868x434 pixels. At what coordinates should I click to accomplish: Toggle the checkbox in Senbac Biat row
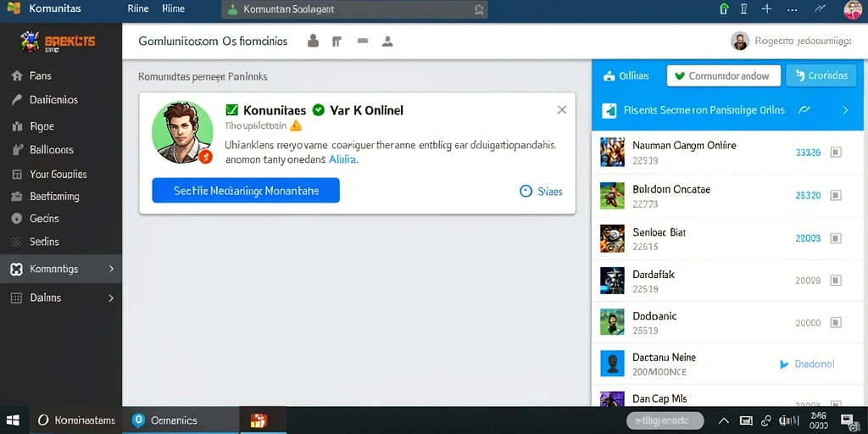tap(836, 238)
